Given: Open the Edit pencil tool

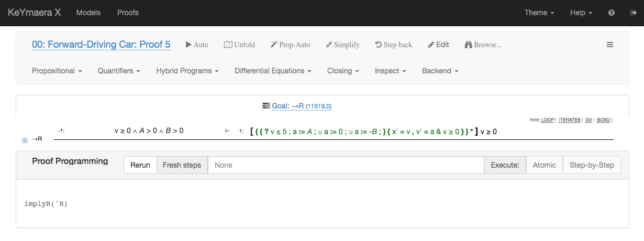Looking at the screenshot, I should coord(439,45).
